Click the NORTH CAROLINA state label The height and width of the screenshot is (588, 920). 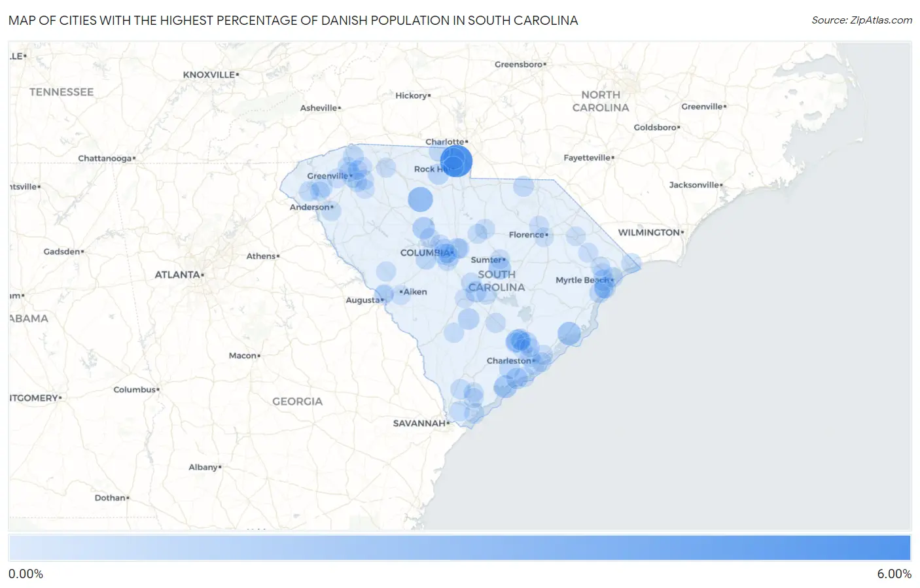tap(601, 101)
